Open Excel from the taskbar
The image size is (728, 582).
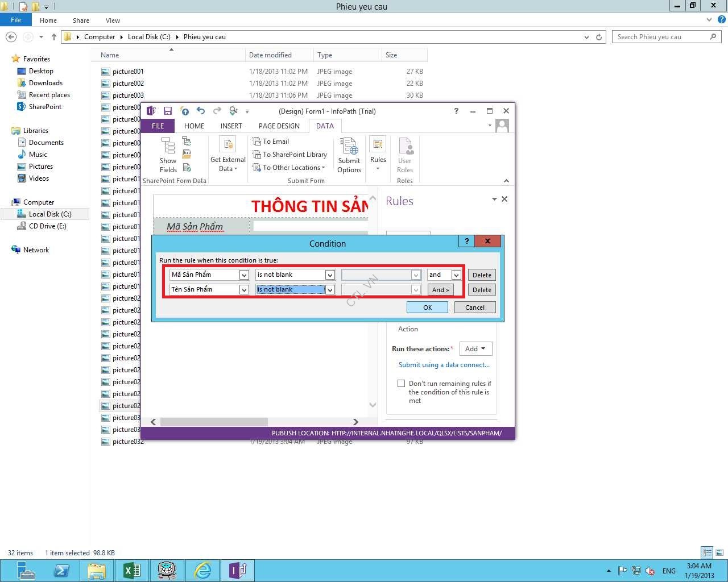(131, 570)
